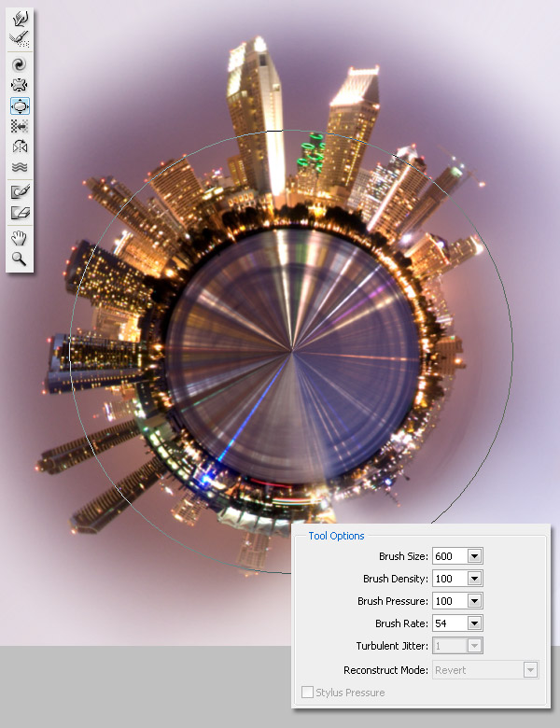Select the Zoom tool
This screenshot has width=560, height=728.
tap(20, 259)
